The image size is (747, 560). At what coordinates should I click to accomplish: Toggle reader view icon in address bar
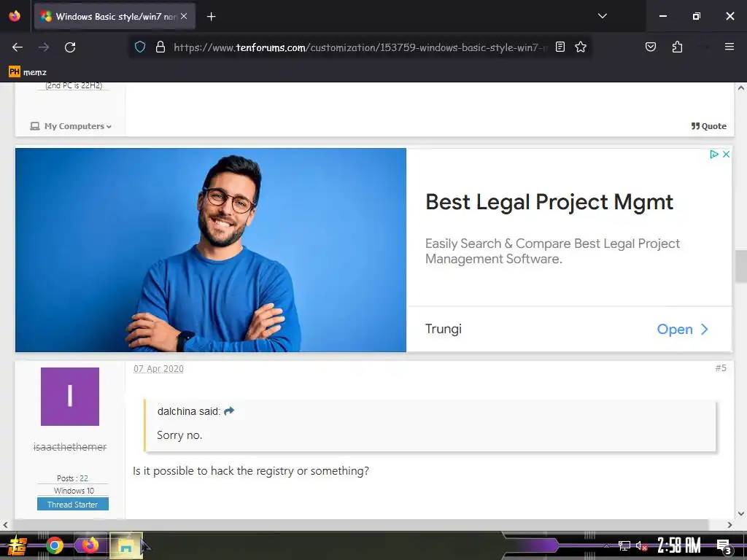560,47
